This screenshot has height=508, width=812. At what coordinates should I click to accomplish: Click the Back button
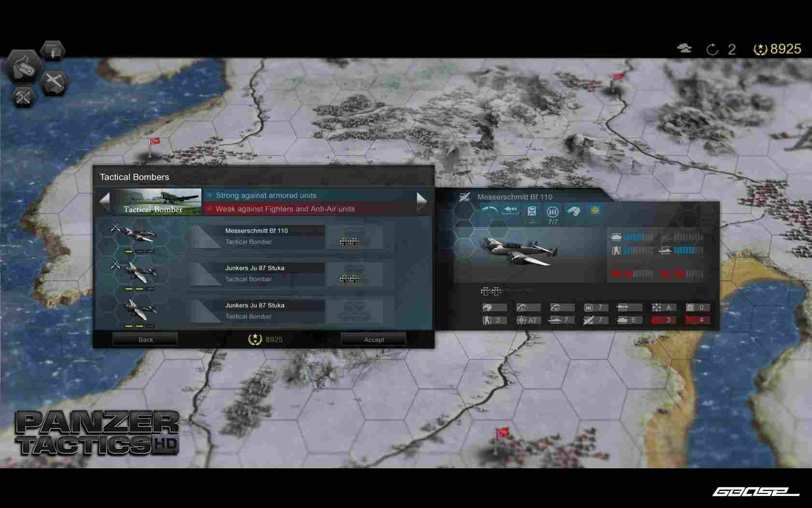pos(145,340)
